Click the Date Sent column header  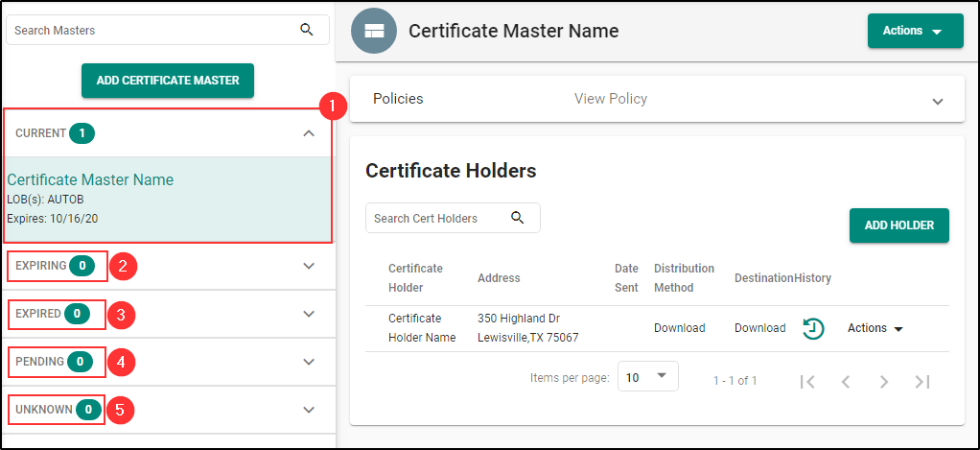(x=626, y=278)
